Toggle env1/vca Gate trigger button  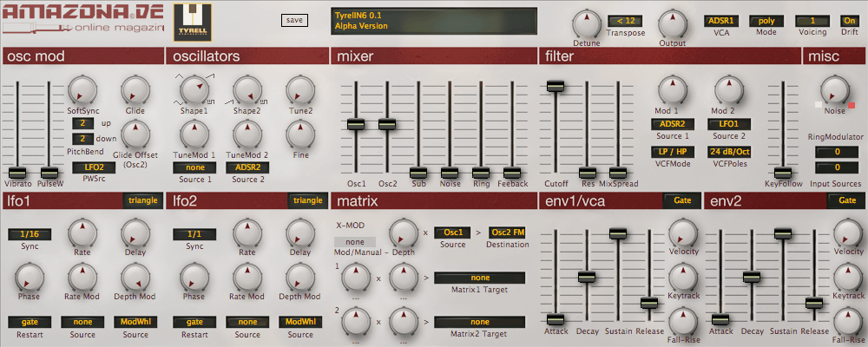pos(682,200)
